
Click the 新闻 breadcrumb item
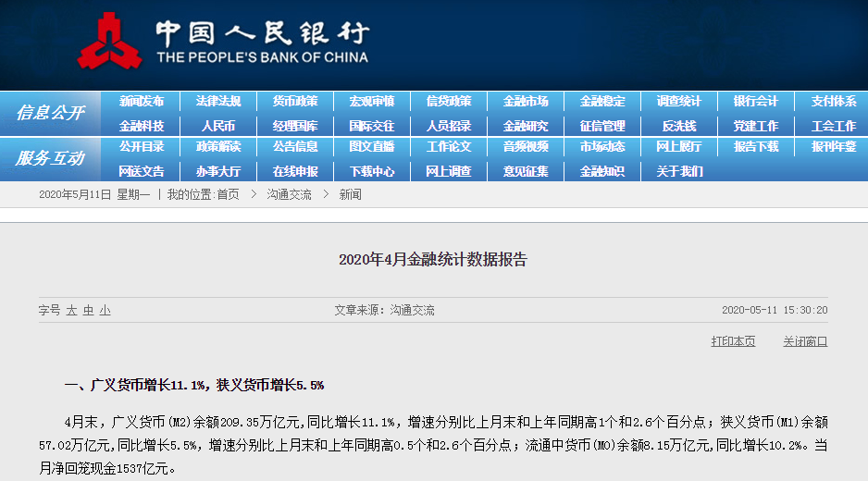350,195
